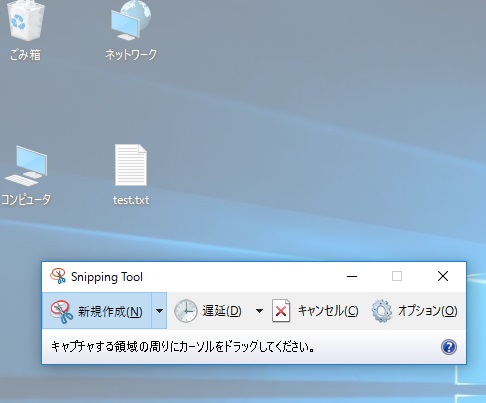The image size is (486, 403).
Task: Click the test.txt file name label
Action: pos(131,200)
